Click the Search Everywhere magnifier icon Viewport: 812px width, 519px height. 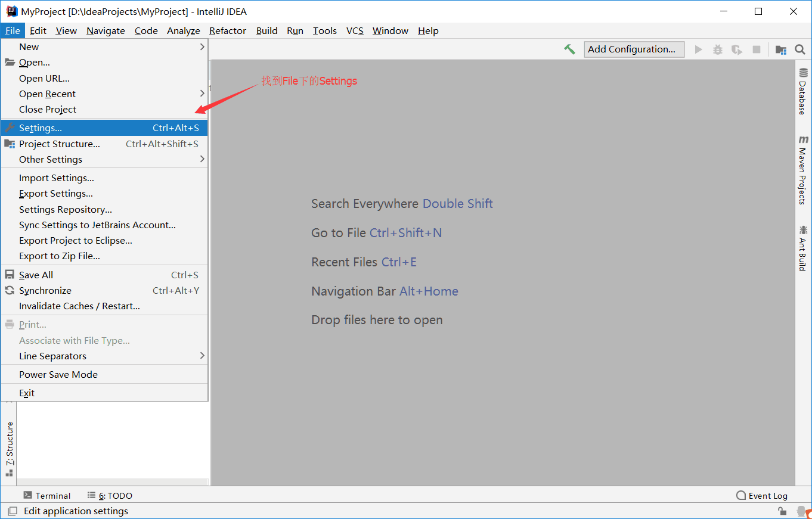[800, 49]
